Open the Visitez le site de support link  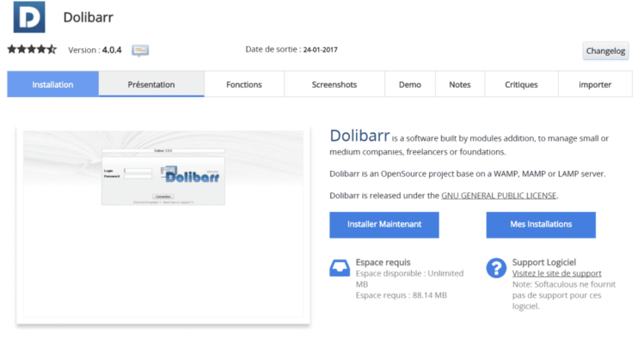pos(556,273)
